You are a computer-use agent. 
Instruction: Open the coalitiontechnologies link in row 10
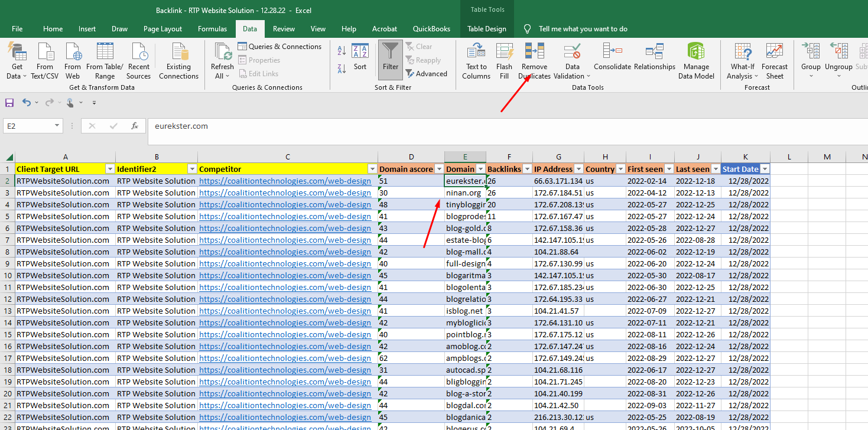[285, 275]
